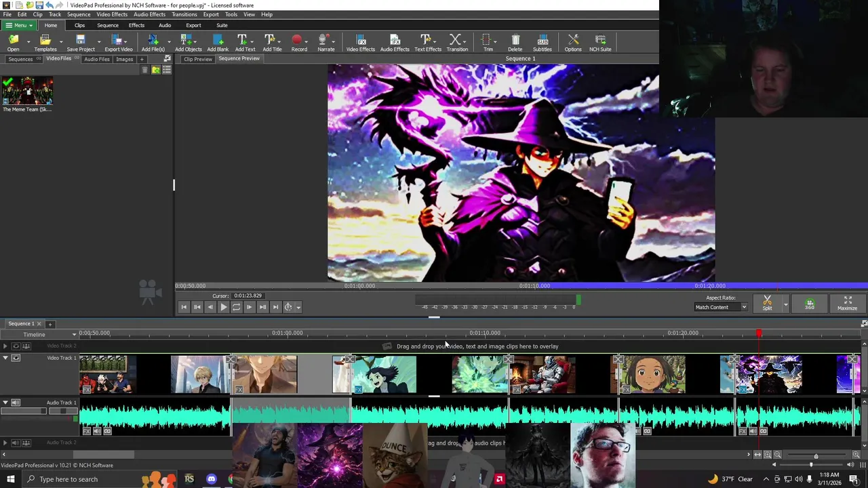This screenshot has width=868, height=488.
Task: Open the Subtitles tool
Action: [542, 43]
